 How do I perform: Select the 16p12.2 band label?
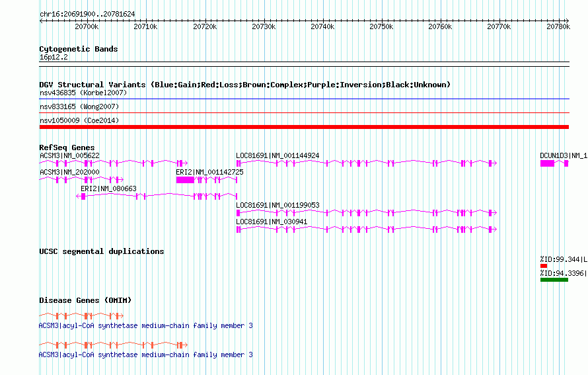tap(54, 57)
